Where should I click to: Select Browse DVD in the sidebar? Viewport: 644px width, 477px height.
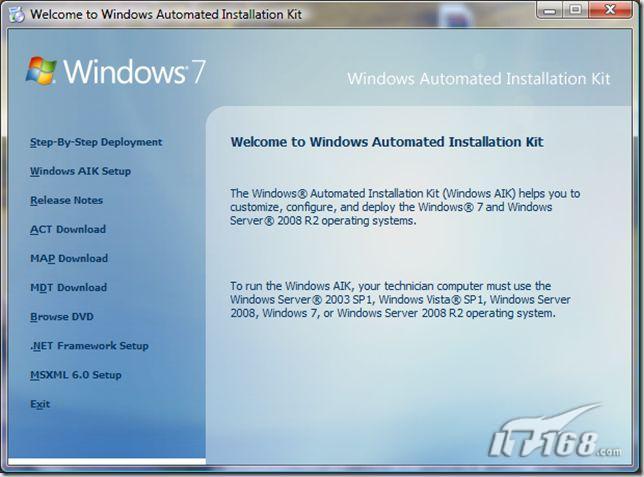click(62, 317)
